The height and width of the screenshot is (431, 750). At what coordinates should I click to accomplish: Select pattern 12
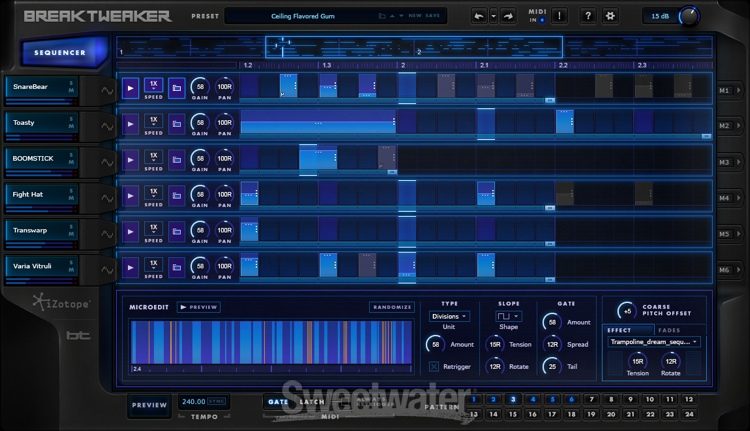tap(689, 399)
